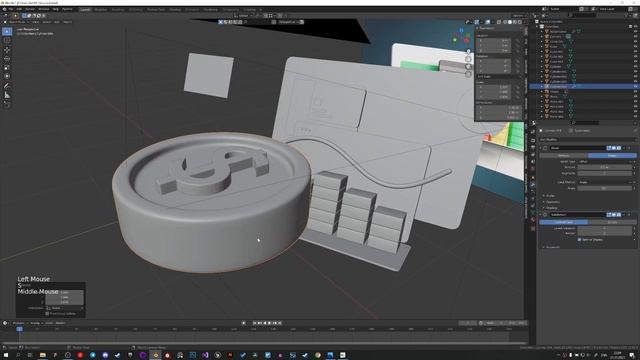The width and height of the screenshot is (640, 360).
Task: Select Vertices mode in Bevel modifier
Action: point(564,156)
